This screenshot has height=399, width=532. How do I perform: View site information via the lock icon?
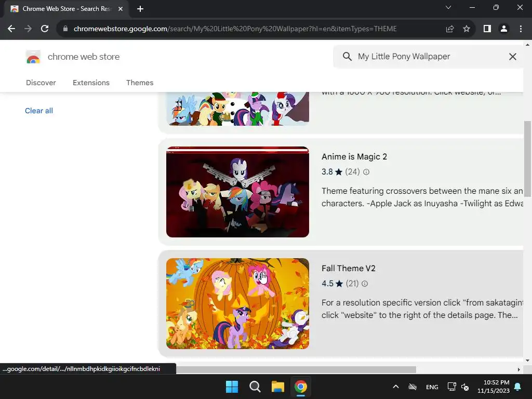(65, 29)
